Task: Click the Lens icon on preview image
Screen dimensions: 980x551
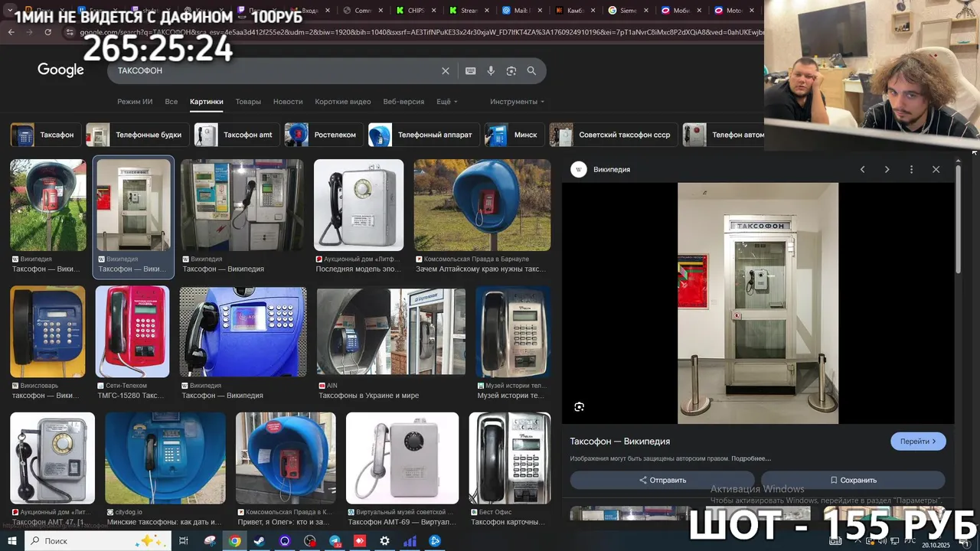Action: click(579, 406)
